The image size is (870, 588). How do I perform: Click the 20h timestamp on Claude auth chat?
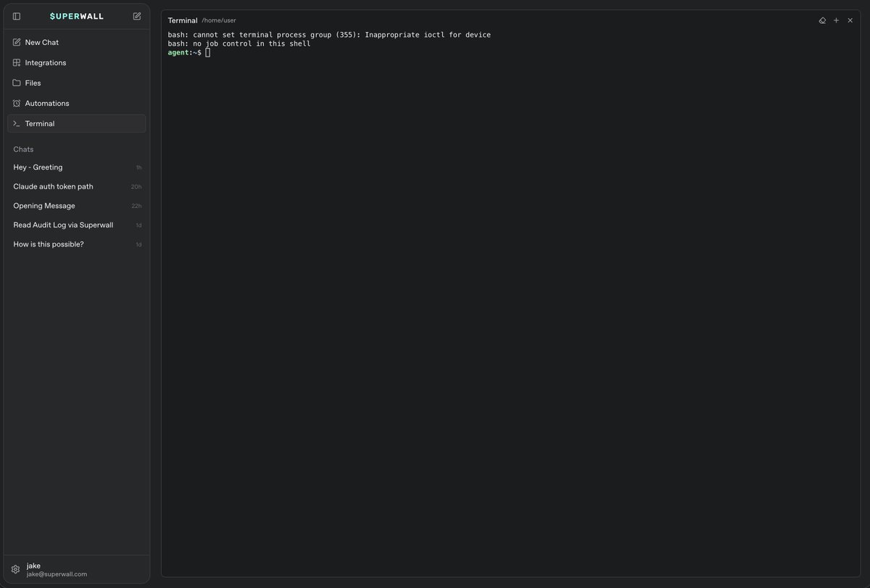click(x=136, y=187)
